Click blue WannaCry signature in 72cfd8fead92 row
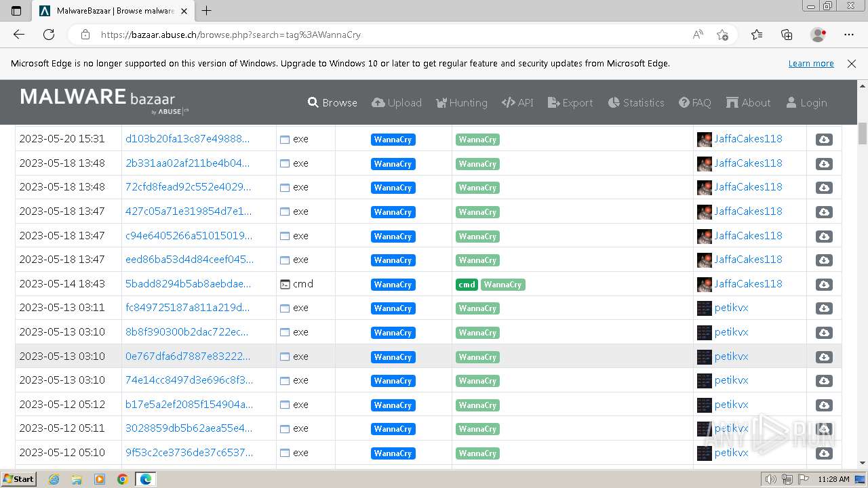The height and width of the screenshot is (488, 868). pos(393,188)
